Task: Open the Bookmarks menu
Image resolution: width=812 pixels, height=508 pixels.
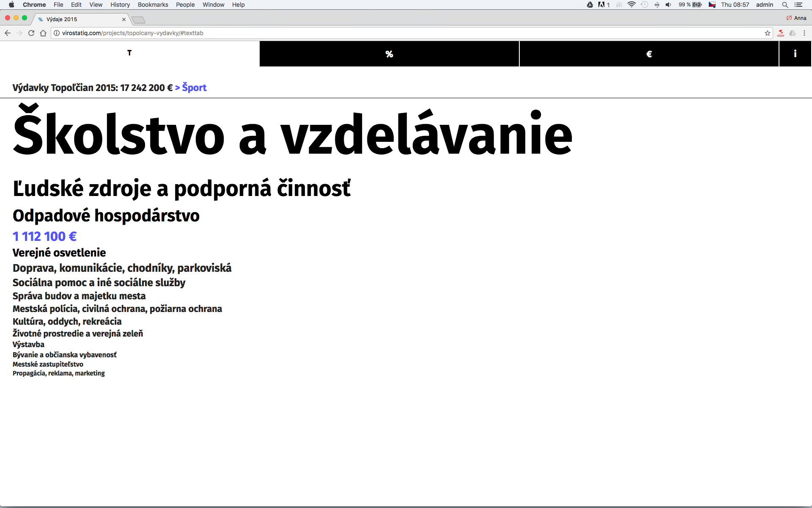Action: pyautogui.click(x=153, y=5)
